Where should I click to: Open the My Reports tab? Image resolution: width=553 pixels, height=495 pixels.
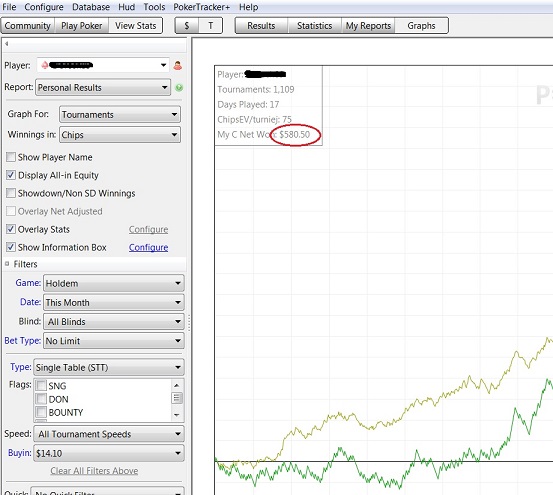tap(368, 26)
